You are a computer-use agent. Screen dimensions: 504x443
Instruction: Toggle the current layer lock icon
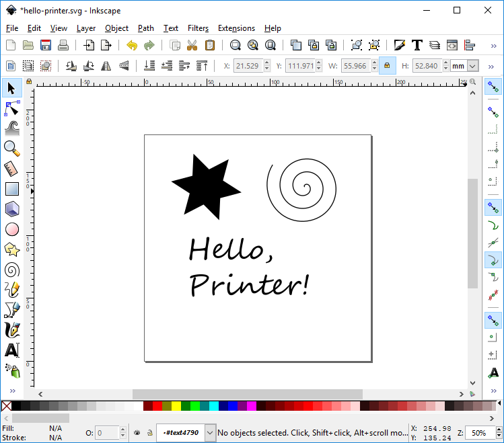150,433
